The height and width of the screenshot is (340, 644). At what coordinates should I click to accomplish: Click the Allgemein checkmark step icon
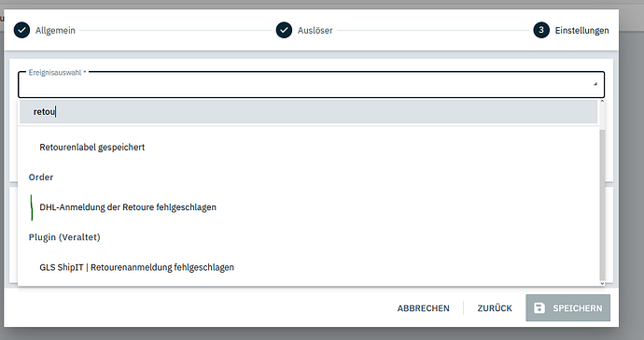tap(21, 30)
